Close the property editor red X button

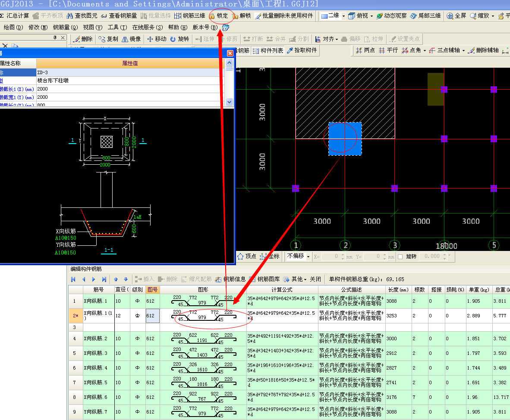tap(230, 53)
